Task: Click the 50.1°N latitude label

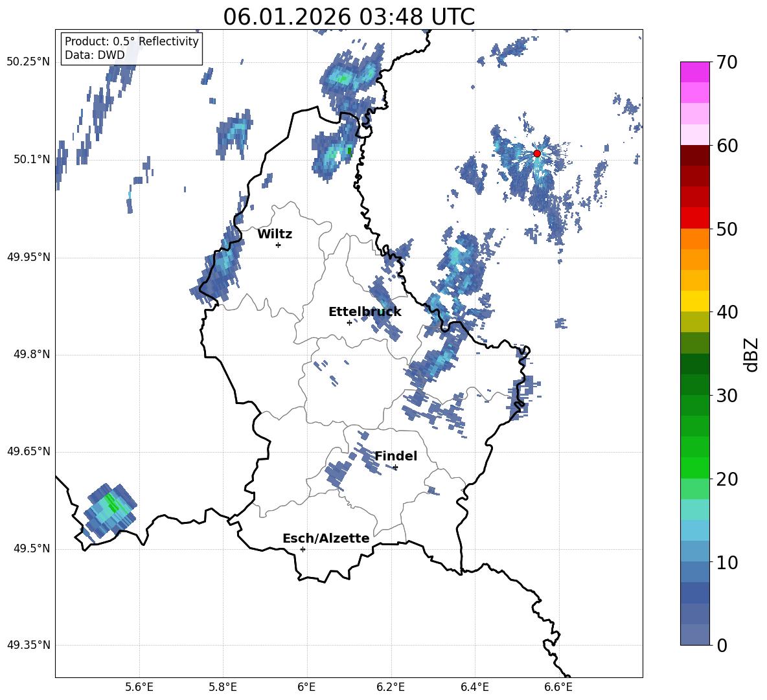Action: tap(31, 159)
